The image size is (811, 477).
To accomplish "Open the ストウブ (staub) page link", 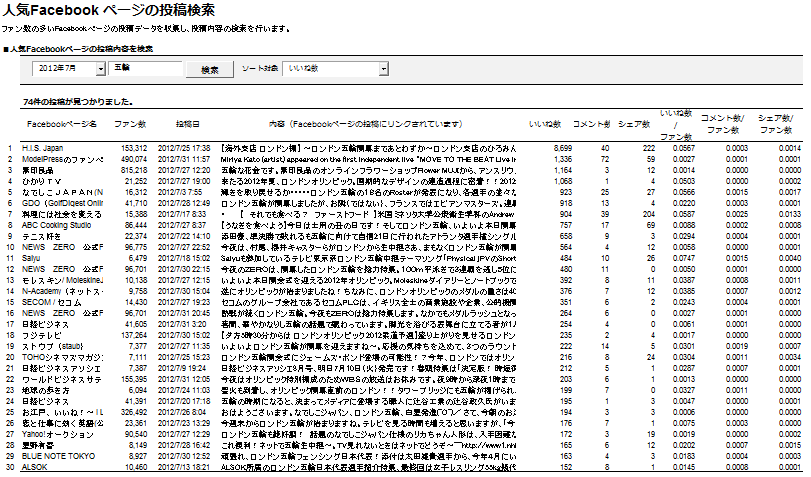I will pyautogui.click(x=53, y=346).
